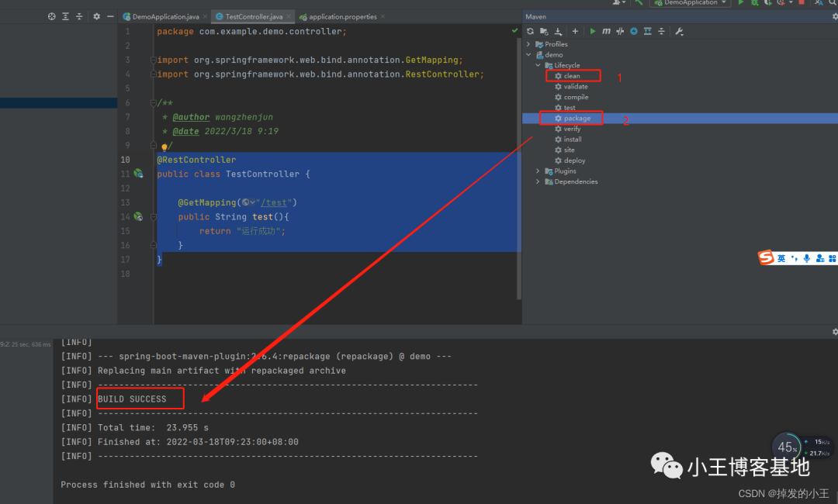
Task: Click the red Stop button
Action: [x=801, y=2]
